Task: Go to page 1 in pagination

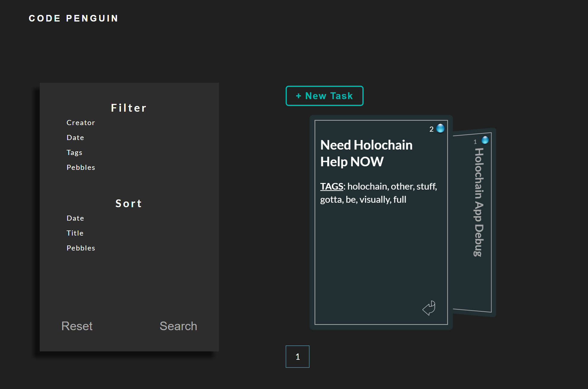Action: (297, 356)
